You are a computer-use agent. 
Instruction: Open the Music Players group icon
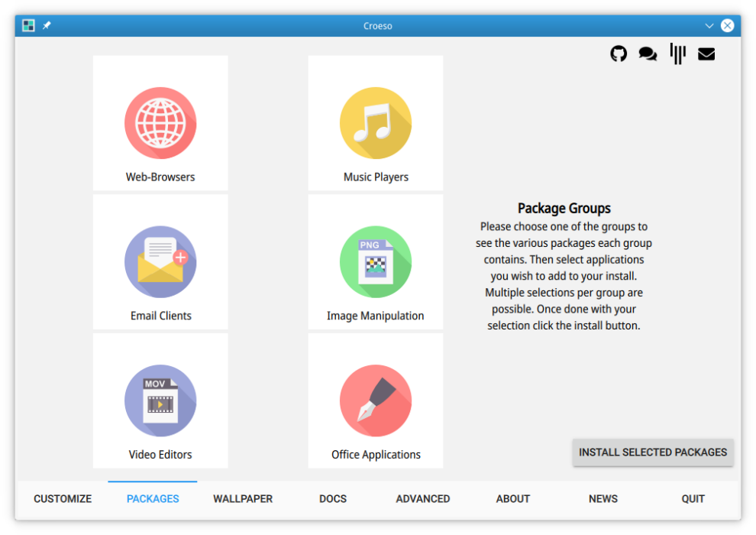[375, 122]
